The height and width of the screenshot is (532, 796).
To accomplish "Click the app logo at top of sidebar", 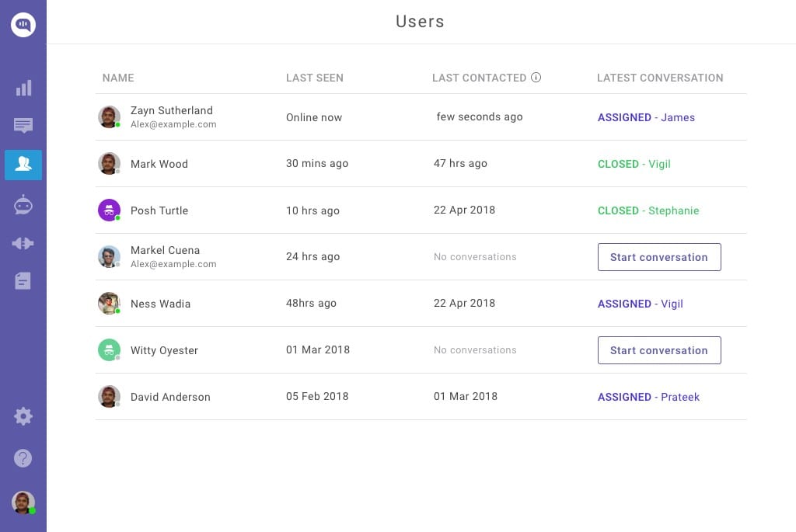I will [x=23, y=24].
